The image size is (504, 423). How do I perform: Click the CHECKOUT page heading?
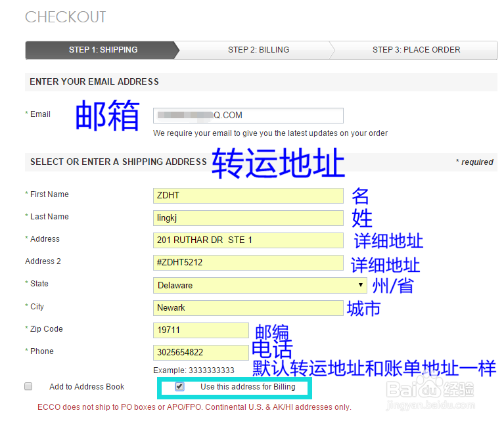click(65, 17)
